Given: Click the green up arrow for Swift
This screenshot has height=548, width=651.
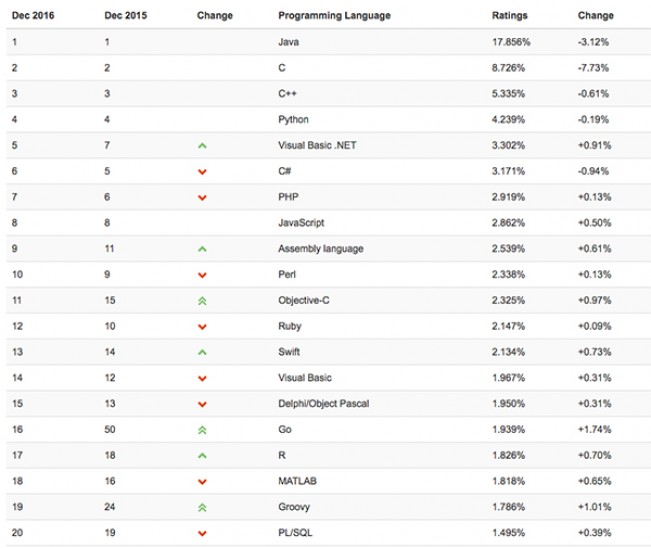Looking at the screenshot, I should tap(203, 352).
